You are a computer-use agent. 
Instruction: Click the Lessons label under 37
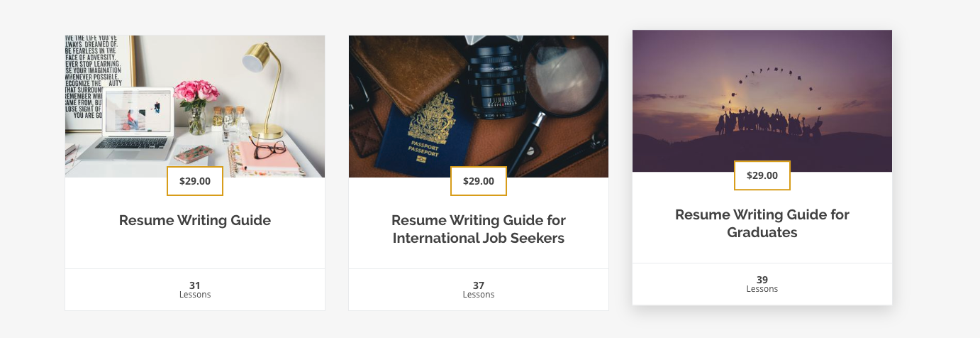coord(479,295)
